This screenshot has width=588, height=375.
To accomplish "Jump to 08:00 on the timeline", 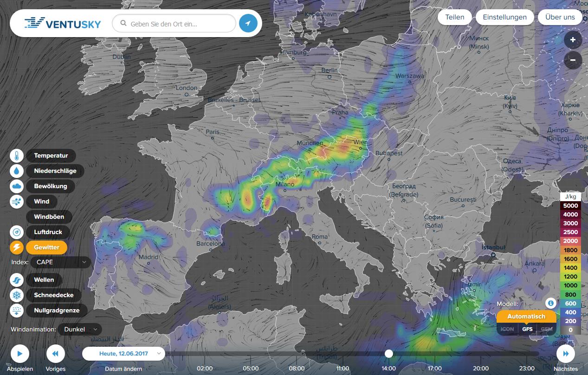I will 297,369.
